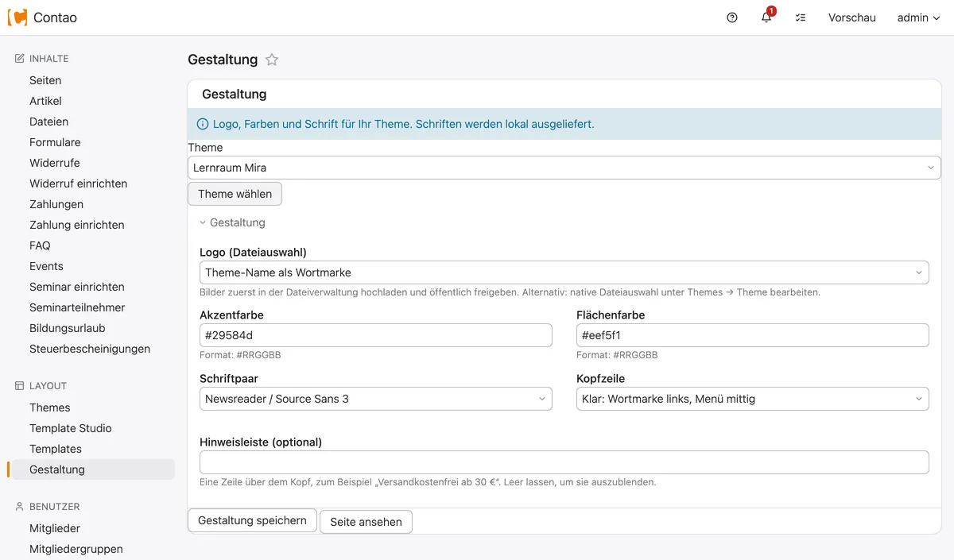Mark Gestaltung as favorite with star icon

(x=272, y=60)
